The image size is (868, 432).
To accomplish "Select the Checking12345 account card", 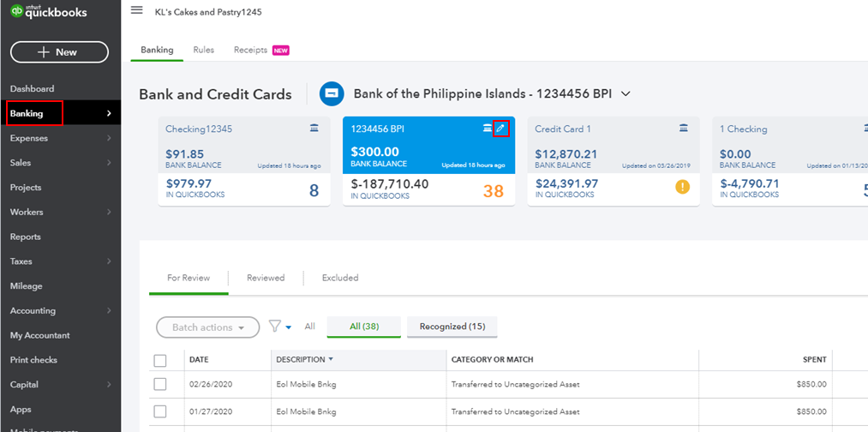I will (x=244, y=161).
